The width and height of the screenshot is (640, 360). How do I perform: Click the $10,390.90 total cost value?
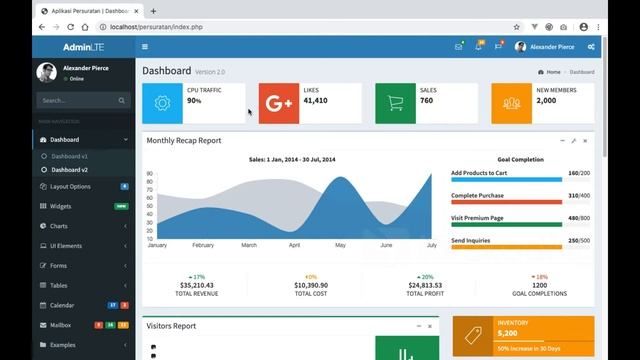311,285
